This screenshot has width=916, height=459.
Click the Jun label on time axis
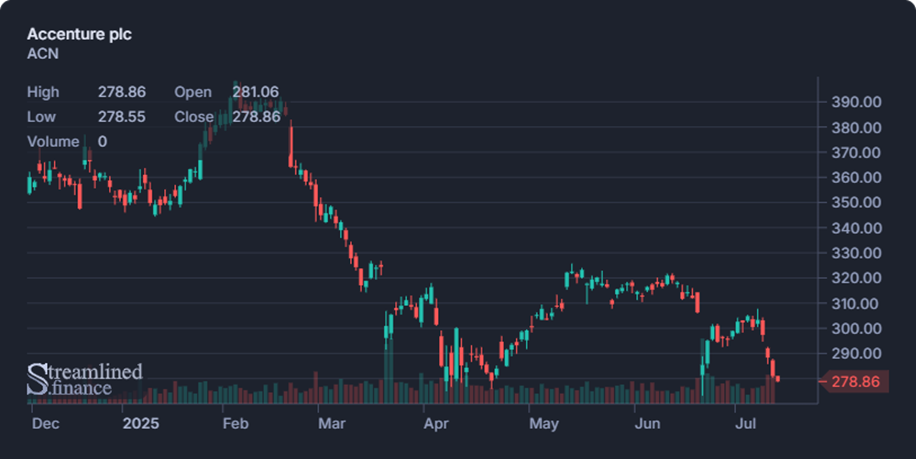click(x=647, y=423)
